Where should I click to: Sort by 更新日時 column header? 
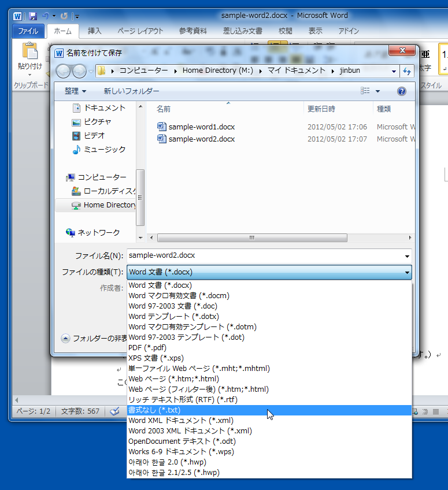pyautogui.click(x=321, y=109)
